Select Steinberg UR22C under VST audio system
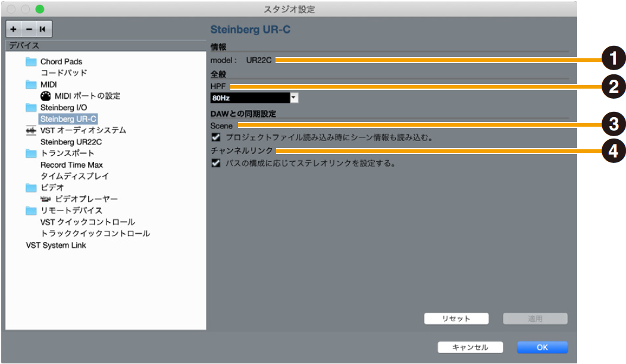626x364 pixels. pyautogui.click(x=71, y=142)
